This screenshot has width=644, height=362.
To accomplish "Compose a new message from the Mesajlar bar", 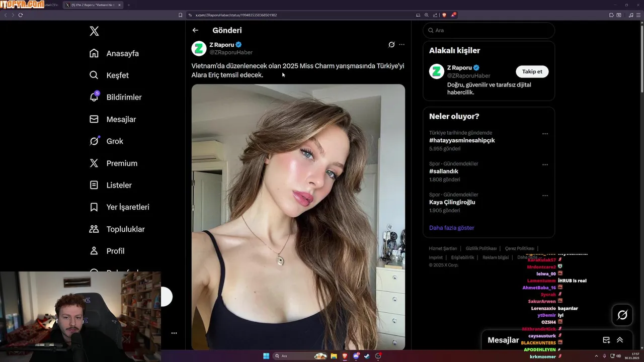I will (x=606, y=340).
